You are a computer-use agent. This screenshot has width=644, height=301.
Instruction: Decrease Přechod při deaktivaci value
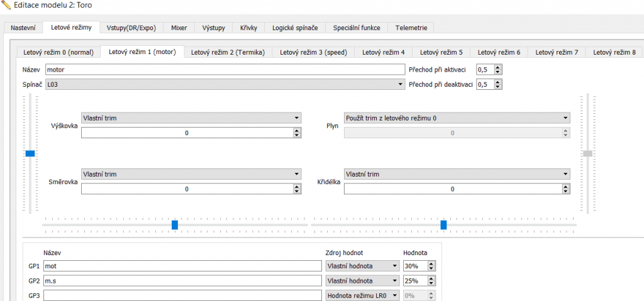[498, 86]
